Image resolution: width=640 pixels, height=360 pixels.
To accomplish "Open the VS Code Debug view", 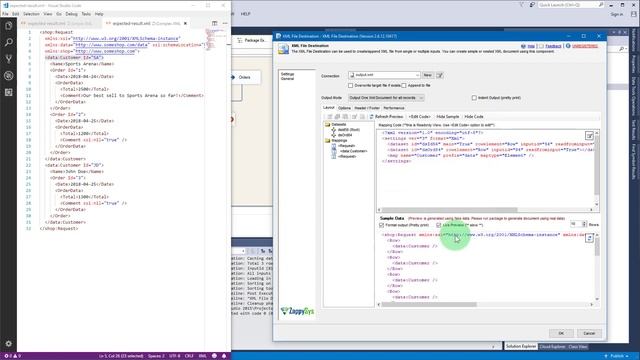I will tap(9, 76).
